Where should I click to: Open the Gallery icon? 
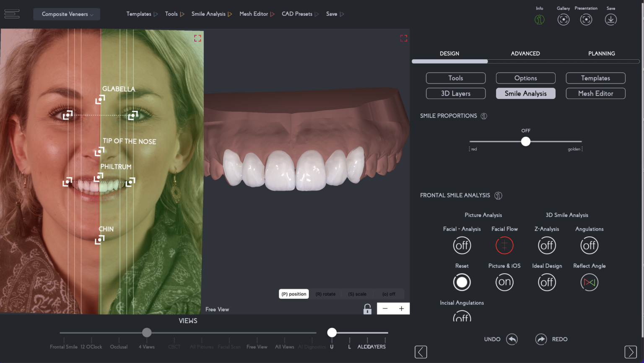563,19
